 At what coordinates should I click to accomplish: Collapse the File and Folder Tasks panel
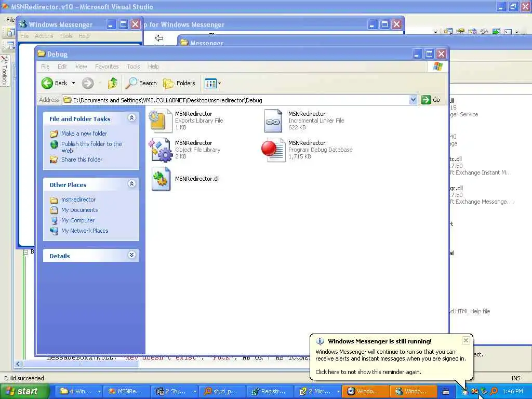coord(132,118)
